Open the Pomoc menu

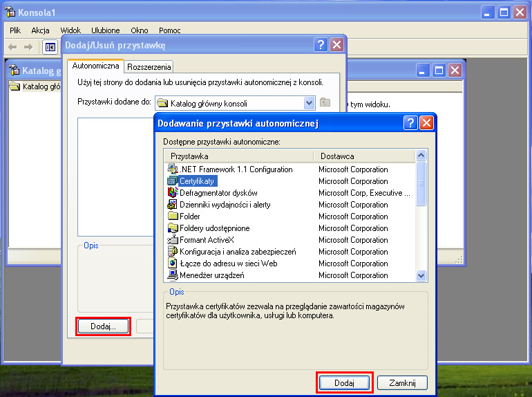tap(170, 30)
